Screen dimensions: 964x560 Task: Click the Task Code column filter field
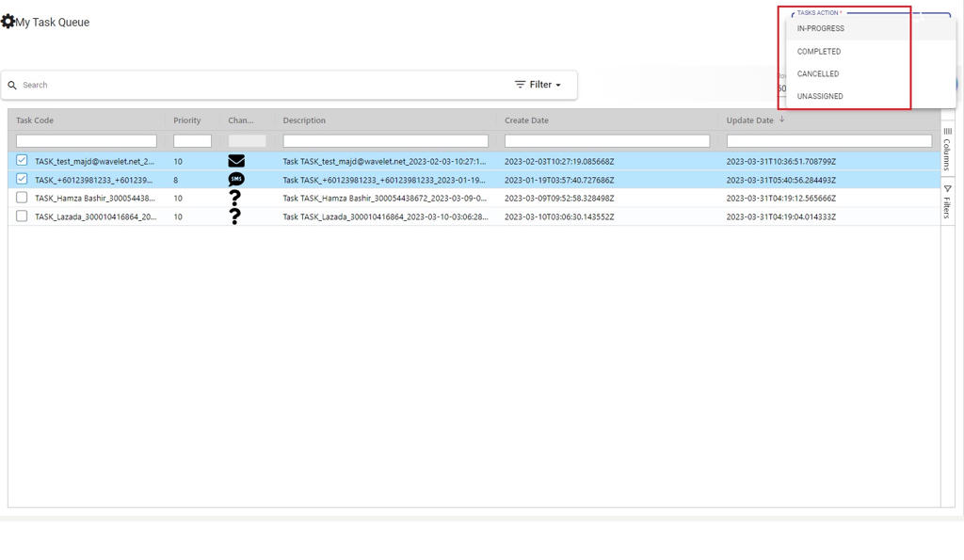coord(87,141)
